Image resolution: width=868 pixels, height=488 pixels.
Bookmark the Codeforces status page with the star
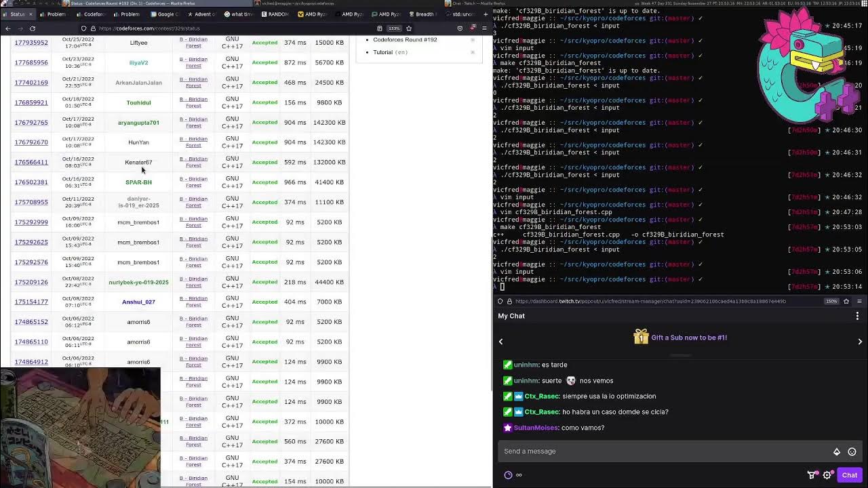[x=409, y=28]
